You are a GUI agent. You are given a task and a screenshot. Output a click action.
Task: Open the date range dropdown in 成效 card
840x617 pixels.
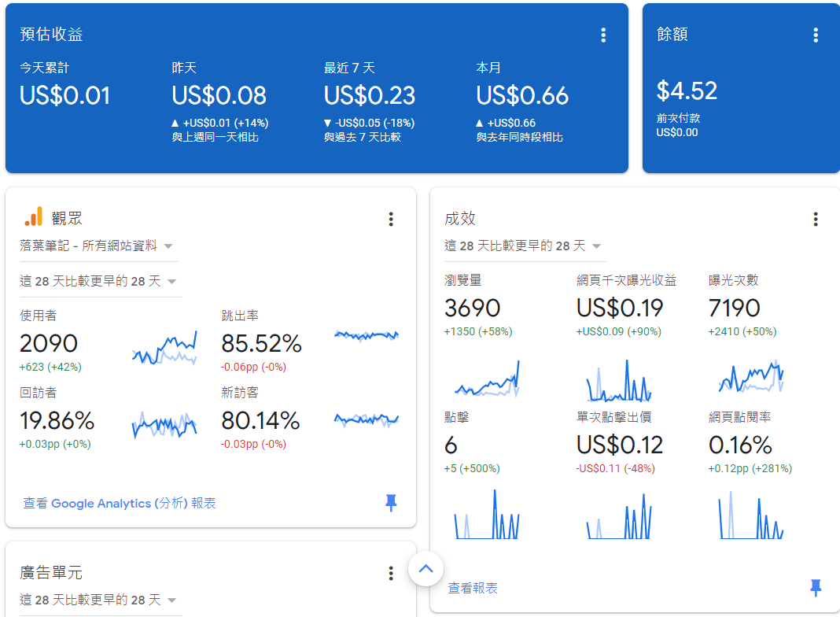coord(524,246)
